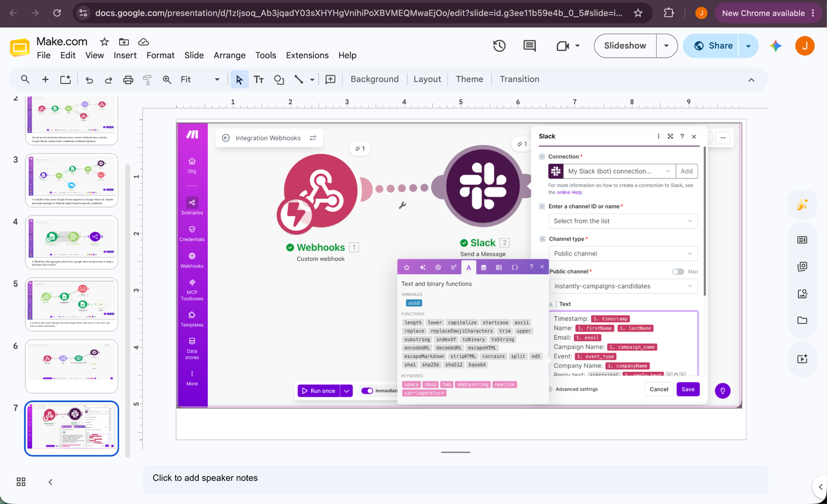
Task: Open the image search side icon
Action: coord(802,294)
